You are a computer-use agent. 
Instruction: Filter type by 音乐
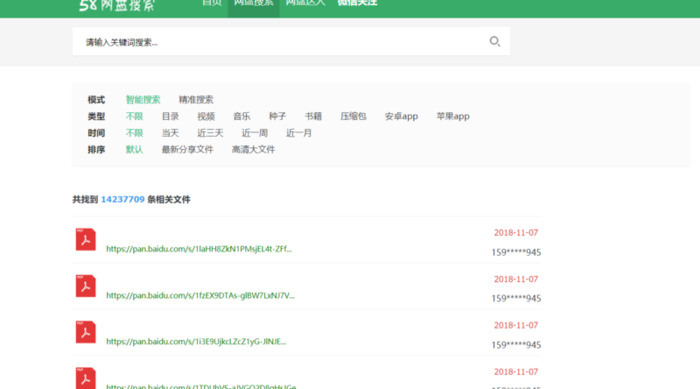tap(242, 117)
